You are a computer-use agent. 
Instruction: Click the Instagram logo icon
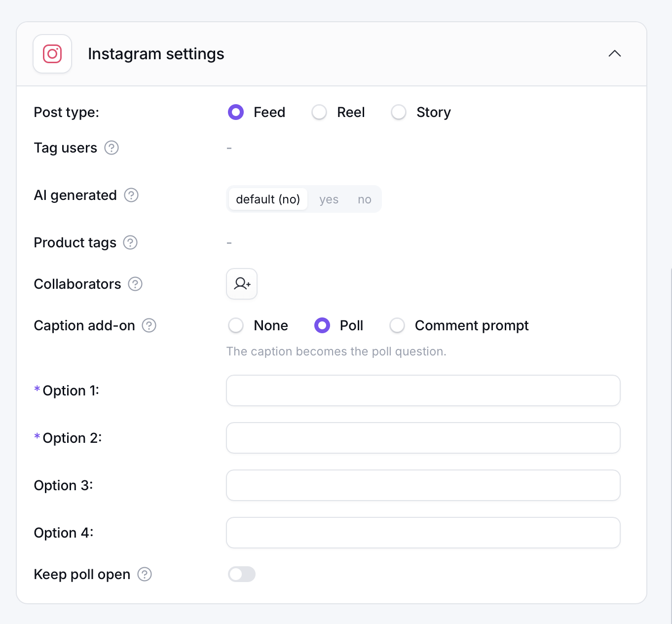pyautogui.click(x=52, y=54)
